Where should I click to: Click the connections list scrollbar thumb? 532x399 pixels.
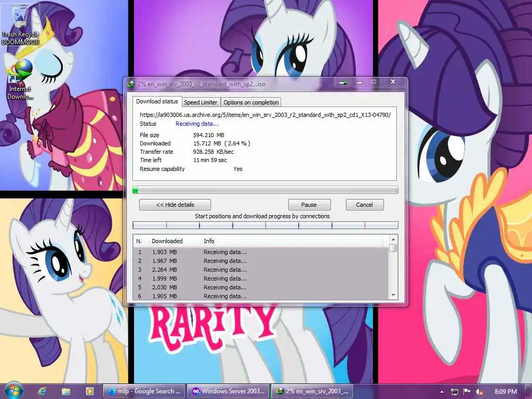[393, 248]
